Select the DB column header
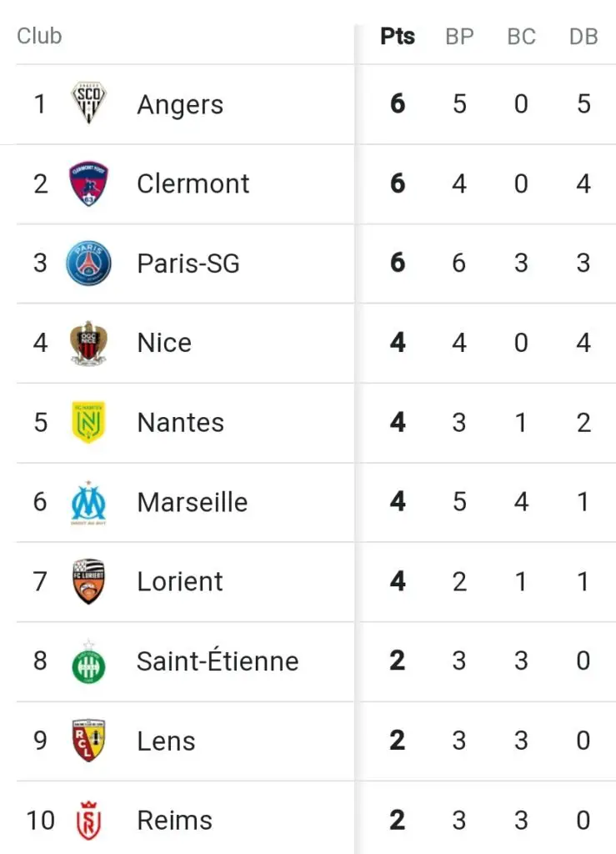This screenshot has height=854, width=616. 583,37
